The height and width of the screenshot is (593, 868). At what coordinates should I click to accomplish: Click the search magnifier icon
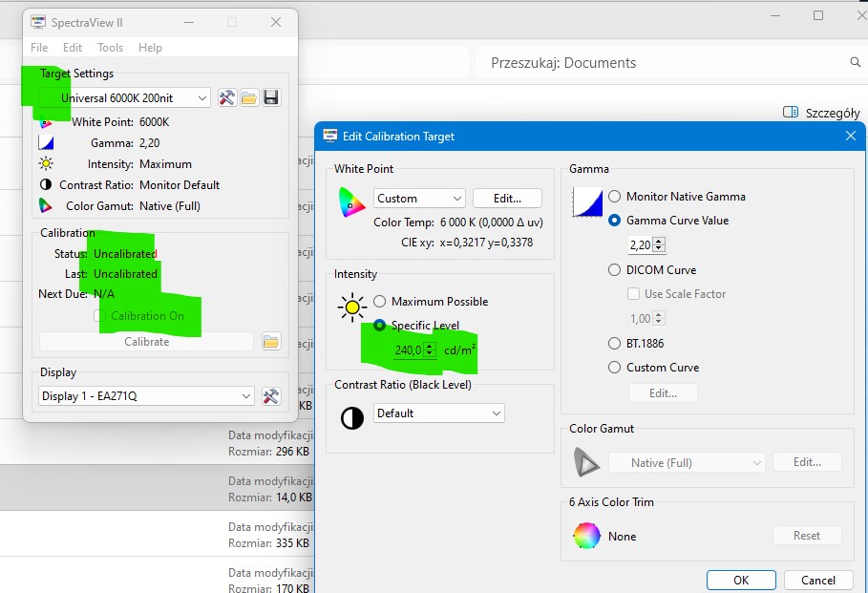(855, 63)
